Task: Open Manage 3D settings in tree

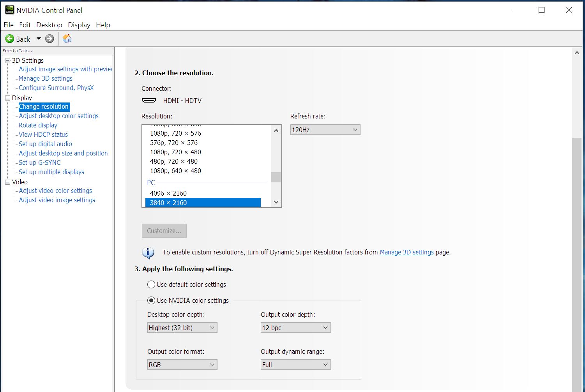Action: coord(46,78)
